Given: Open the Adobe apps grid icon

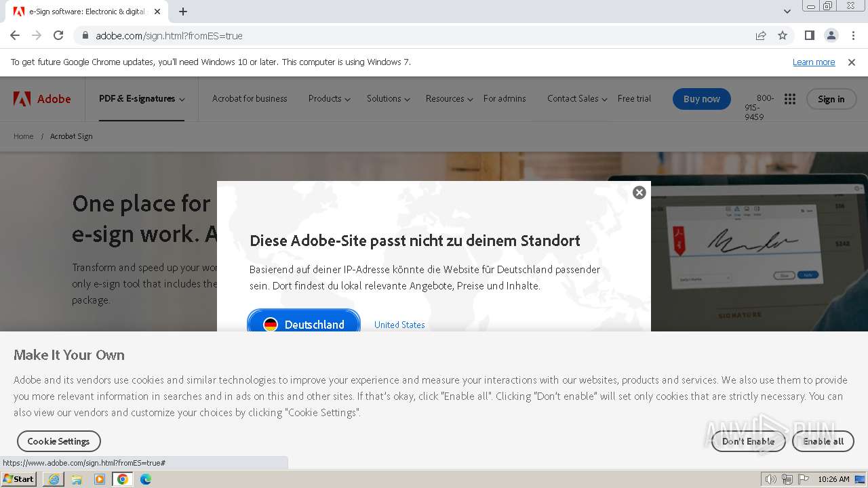Looking at the screenshot, I should tap(790, 99).
